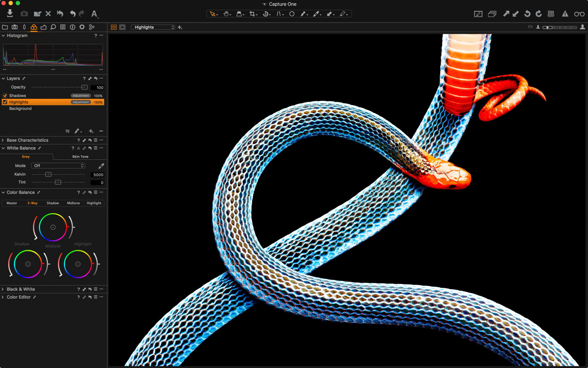Select the Pan hand cursor tool
588x368 pixels.
pyautogui.click(x=226, y=14)
